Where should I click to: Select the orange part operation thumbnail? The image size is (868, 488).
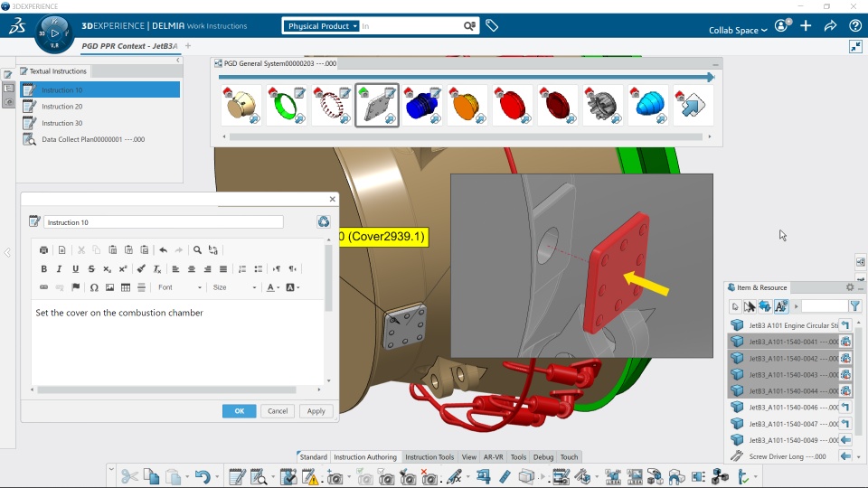tap(467, 105)
